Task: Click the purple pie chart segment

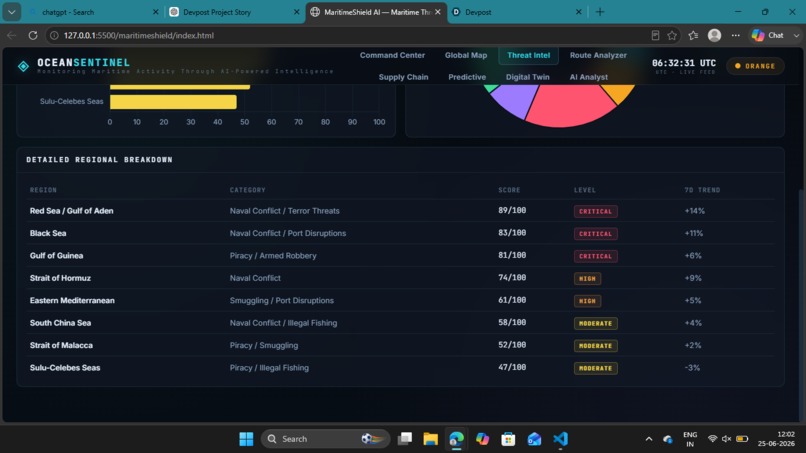Action: tap(514, 99)
